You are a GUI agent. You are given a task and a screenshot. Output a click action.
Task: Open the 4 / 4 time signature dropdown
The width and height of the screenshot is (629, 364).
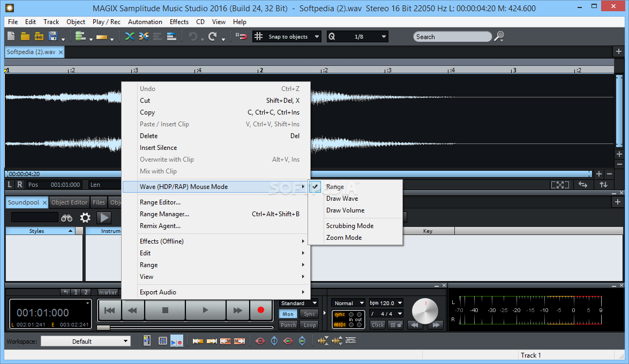coord(386,314)
